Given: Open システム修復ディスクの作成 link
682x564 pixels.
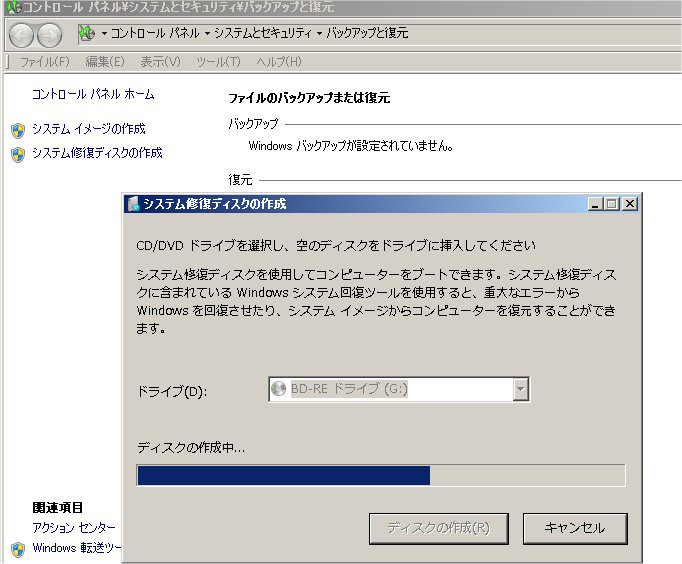Looking at the screenshot, I should point(97,153).
